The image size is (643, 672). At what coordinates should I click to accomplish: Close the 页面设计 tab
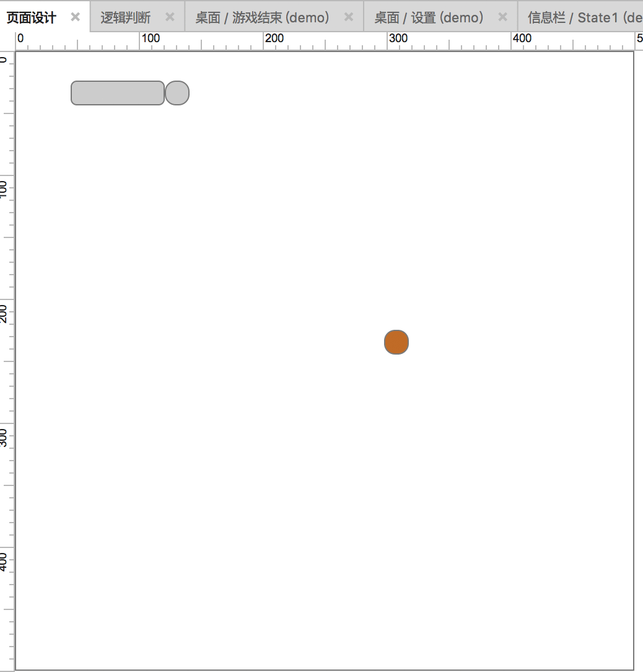point(76,17)
